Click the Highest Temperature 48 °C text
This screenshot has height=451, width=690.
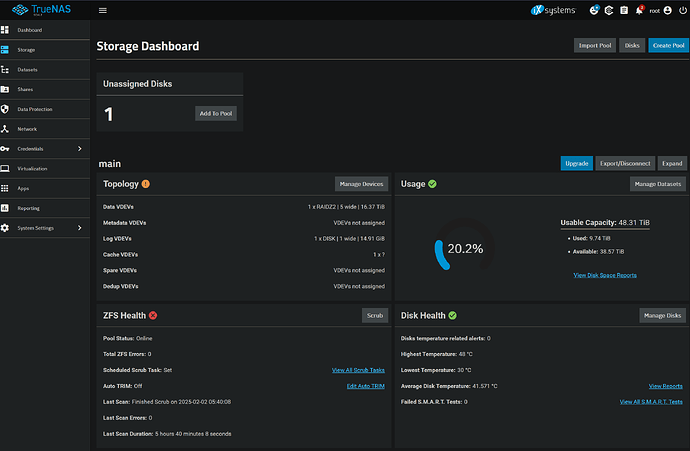pos(437,354)
